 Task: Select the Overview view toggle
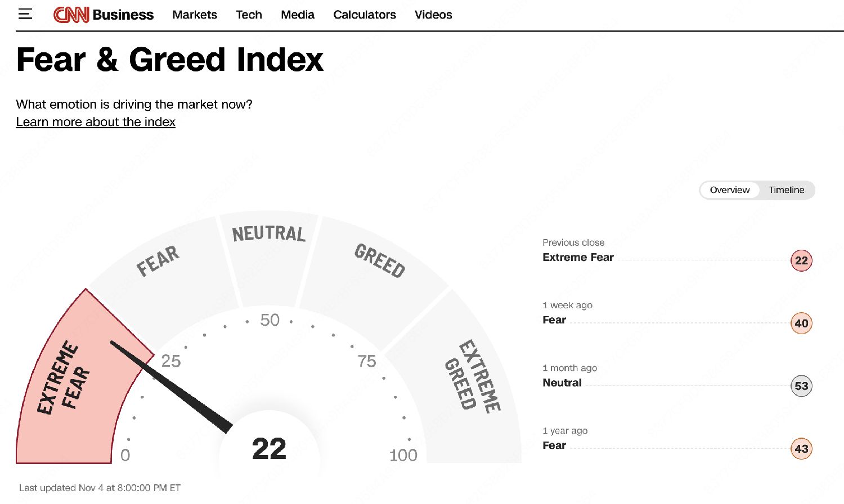pyautogui.click(x=729, y=190)
